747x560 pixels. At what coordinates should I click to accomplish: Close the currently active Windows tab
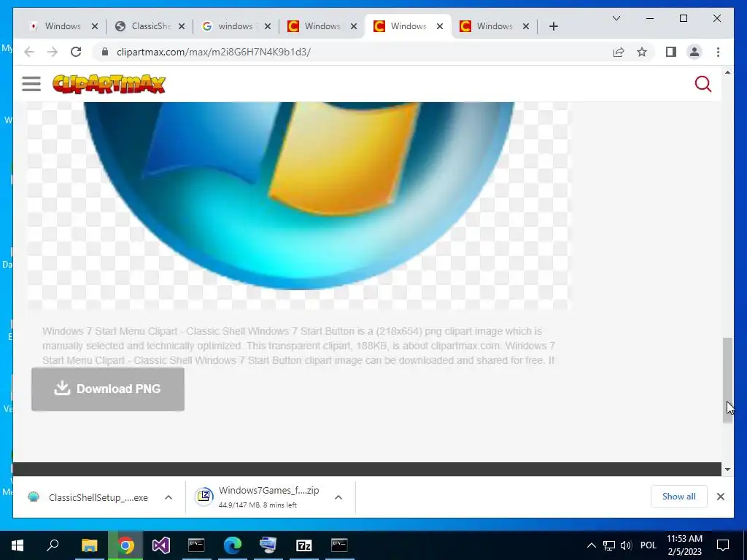coord(440,26)
